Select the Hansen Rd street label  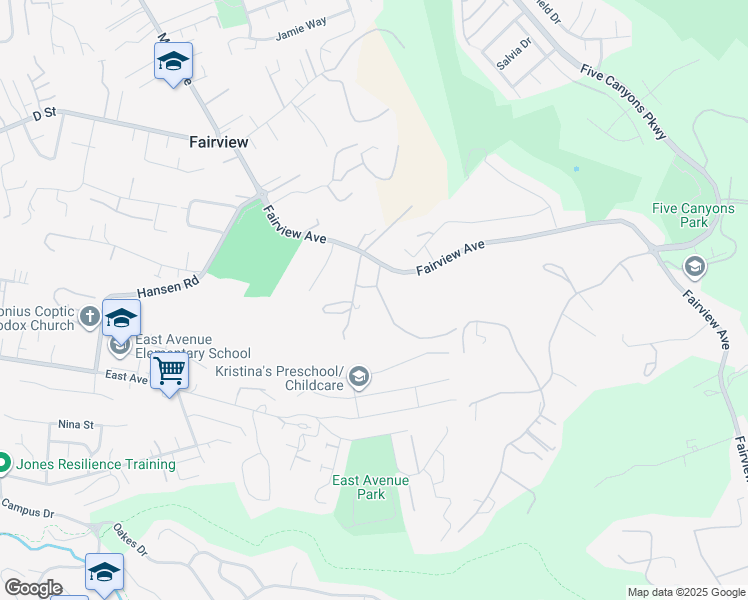168,287
